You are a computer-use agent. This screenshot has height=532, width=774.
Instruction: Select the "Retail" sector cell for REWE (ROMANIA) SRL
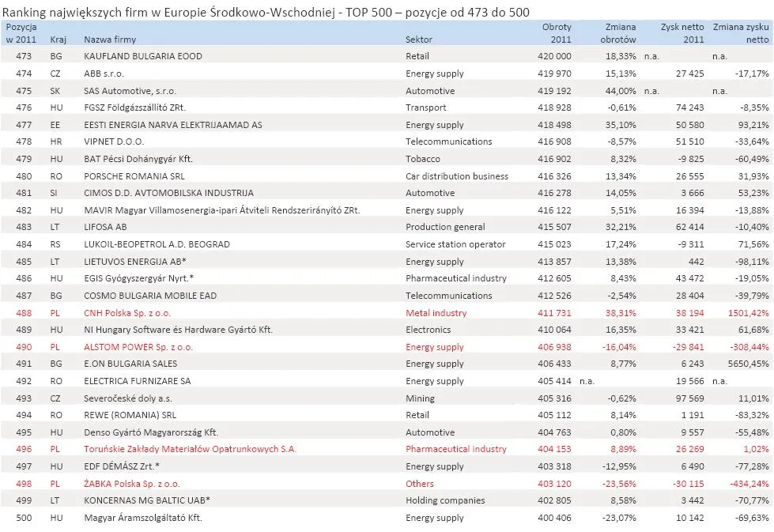[x=417, y=415]
